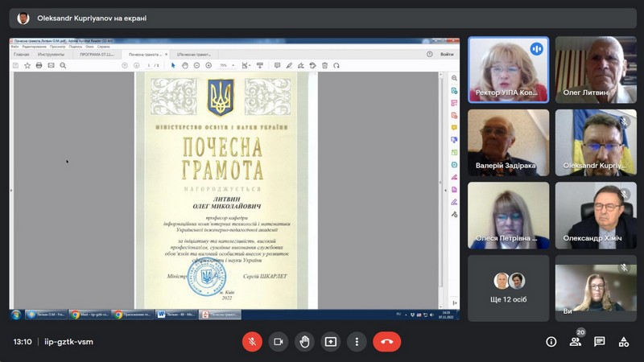Screen dimensions: 644x362
Task: Choose the hand pan tool
Action: click(x=185, y=65)
